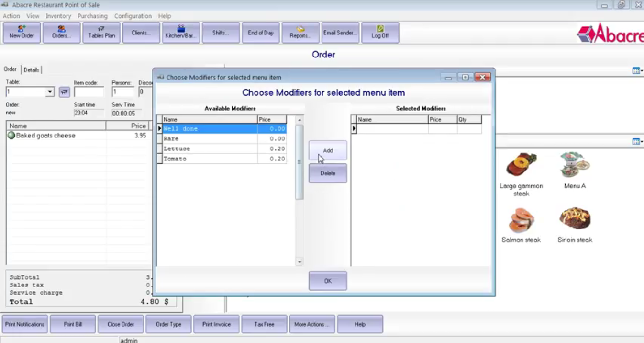Click the Available Modifiers scrollbar down arrow
The width and height of the screenshot is (644, 343).
(300, 262)
